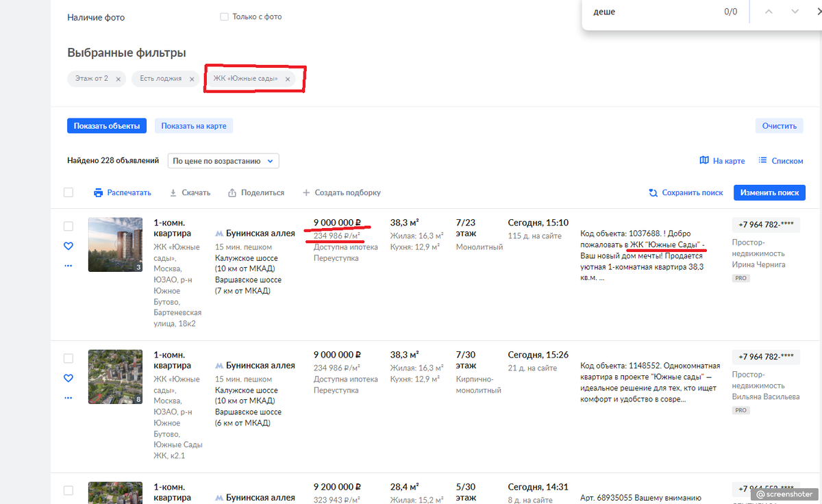Click agent name "Ирина Чернига"
The image size is (822, 504).
(759, 264)
